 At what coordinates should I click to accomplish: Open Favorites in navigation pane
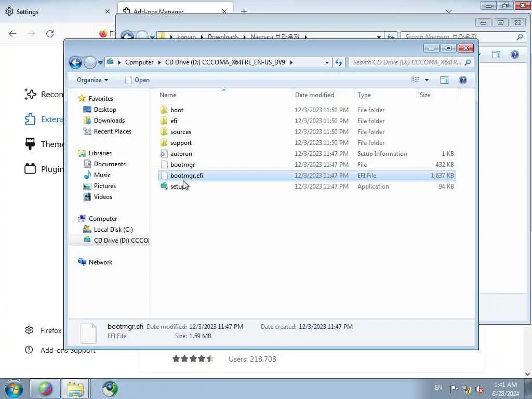pyautogui.click(x=101, y=98)
